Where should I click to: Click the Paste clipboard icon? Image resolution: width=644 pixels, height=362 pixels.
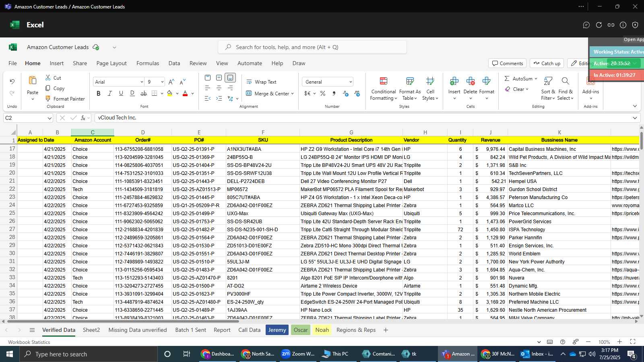(x=33, y=80)
